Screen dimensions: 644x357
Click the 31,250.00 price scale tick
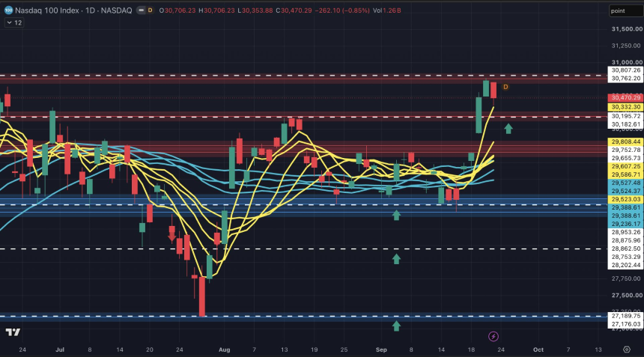click(x=627, y=46)
